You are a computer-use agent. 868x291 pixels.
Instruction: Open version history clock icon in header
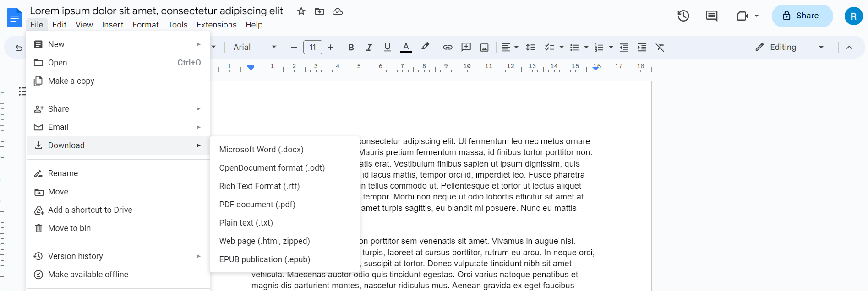click(x=683, y=16)
